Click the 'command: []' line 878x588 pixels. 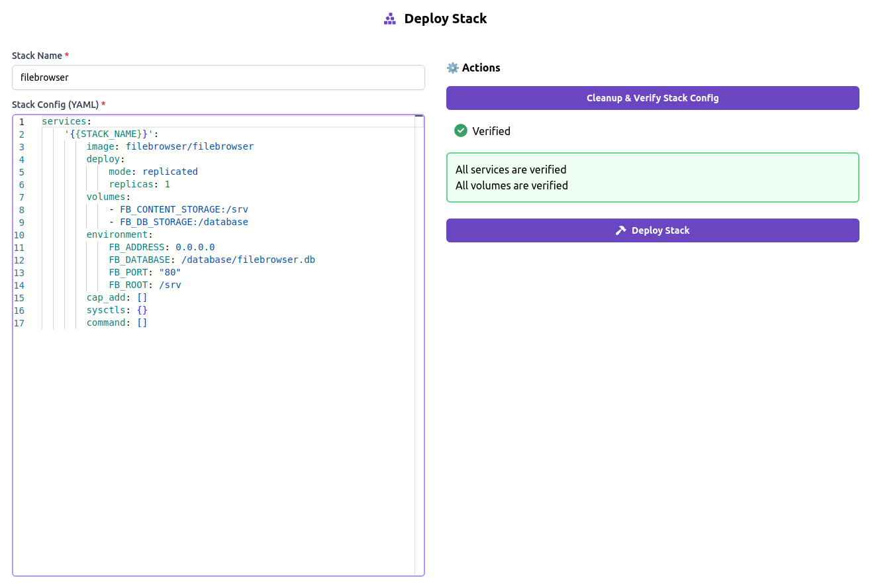pos(117,322)
